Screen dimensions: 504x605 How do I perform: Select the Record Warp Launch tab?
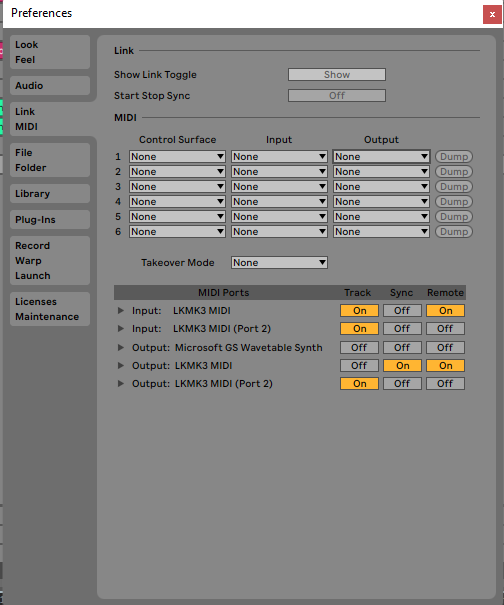pyautogui.click(x=50, y=261)
